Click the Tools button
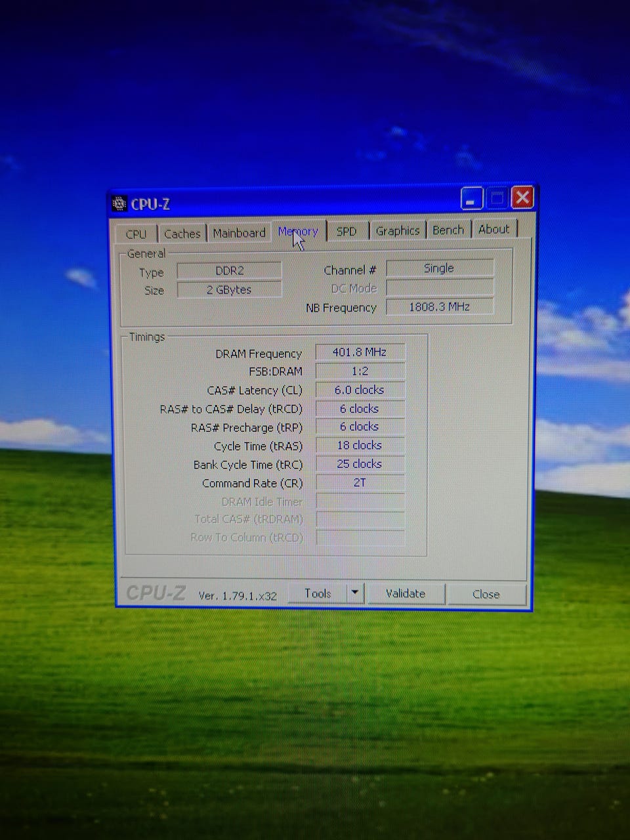Screen dimensions: 630x840 click(x=318, y=593)
